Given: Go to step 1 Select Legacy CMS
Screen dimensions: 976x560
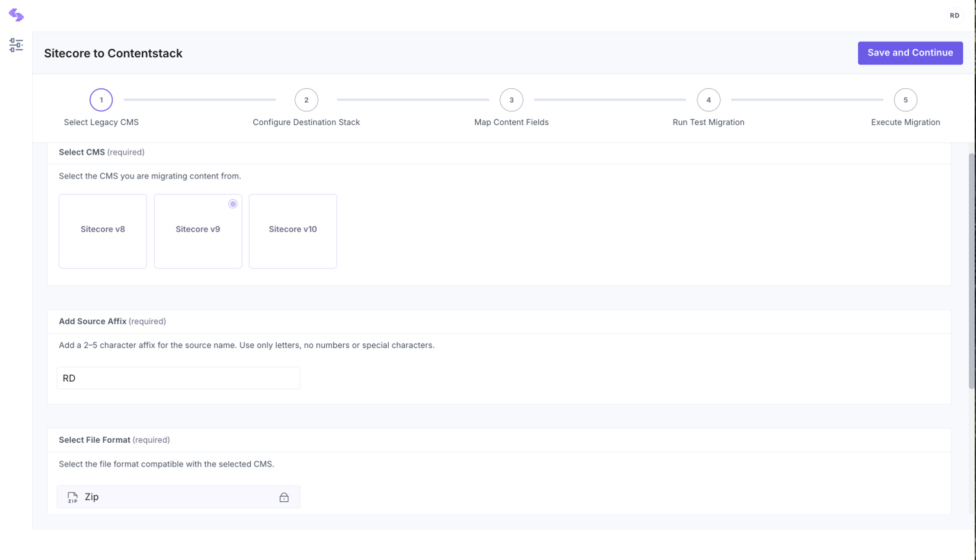Looking at the screenshot, I should pos(101,100).
